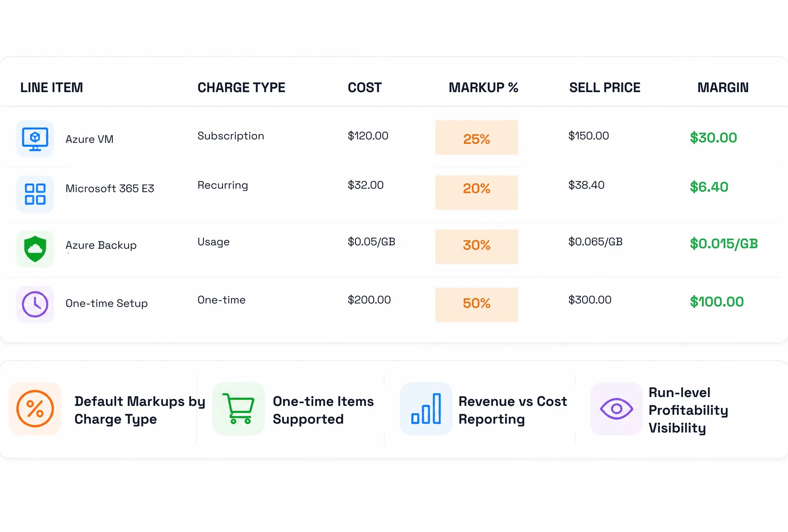Click the $30.00 margin value
Image resolution: width=788 pixels, height=532 pixels.
click(714, 138)
